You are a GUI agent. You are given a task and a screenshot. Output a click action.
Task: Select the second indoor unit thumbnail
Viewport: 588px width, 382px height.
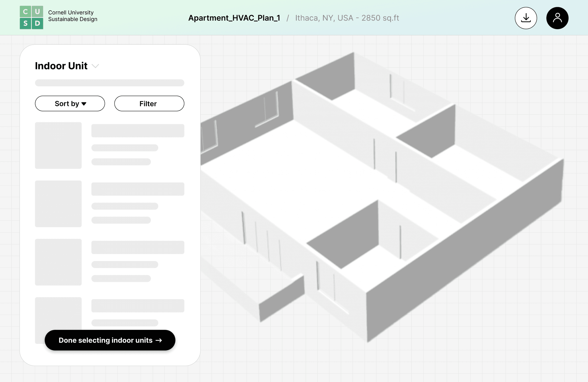tap(58, 204)
